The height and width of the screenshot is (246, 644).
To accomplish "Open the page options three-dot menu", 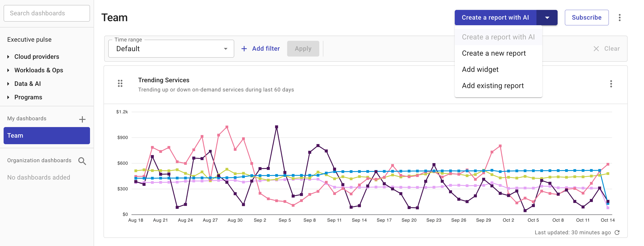I will 620,18.
